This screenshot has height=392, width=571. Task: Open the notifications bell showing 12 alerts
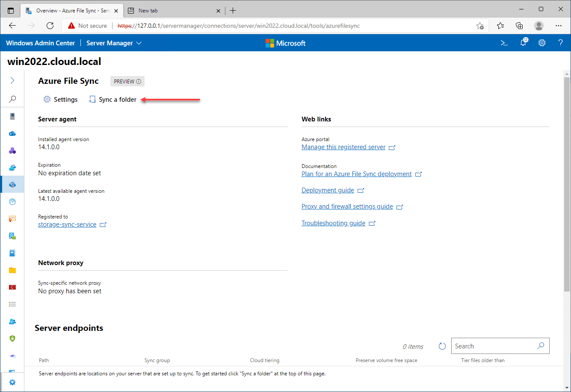tap(523, 43)
